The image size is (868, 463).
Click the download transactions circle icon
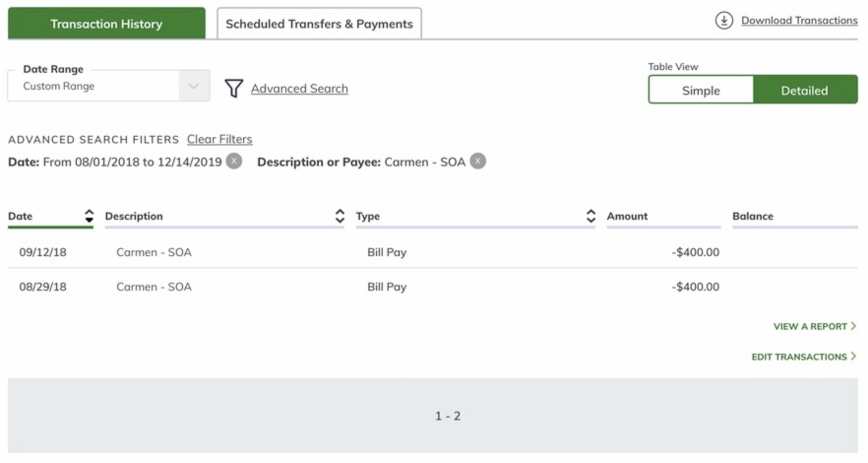click(724, 21)
